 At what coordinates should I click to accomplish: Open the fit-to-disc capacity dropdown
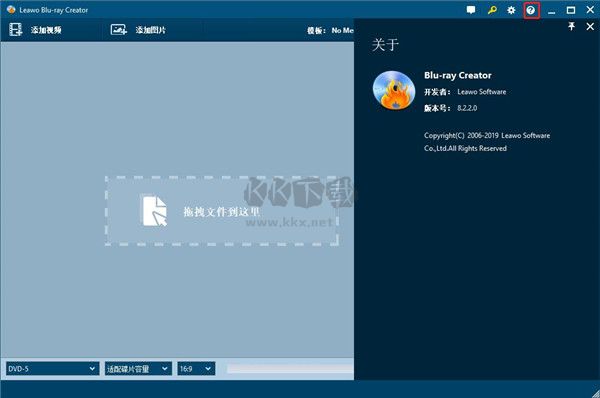click(138, 369)
